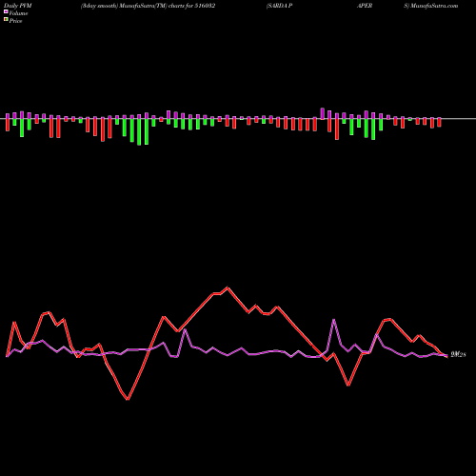476x476 pixels.
Task: Select the Price legend label
Action: [15, 21]
